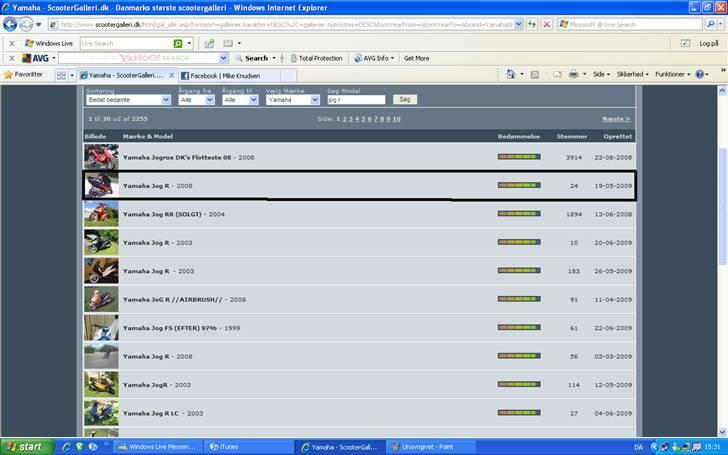Screen dimensions: 728x455
Task: Refresh the page using the green arrows icon
Action: (x=532, y=24)
